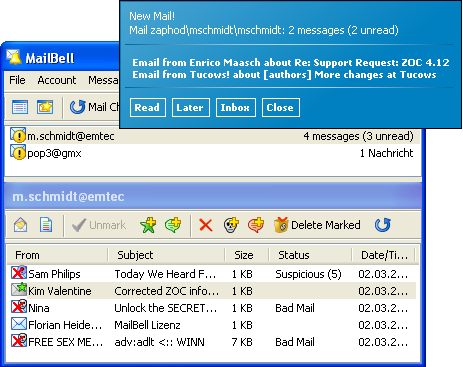
Task: Click the Unmark toolbar button
Action: 99,225
